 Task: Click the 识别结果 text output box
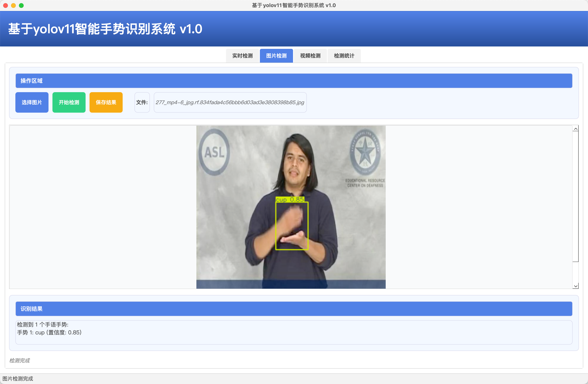[293, 332]
